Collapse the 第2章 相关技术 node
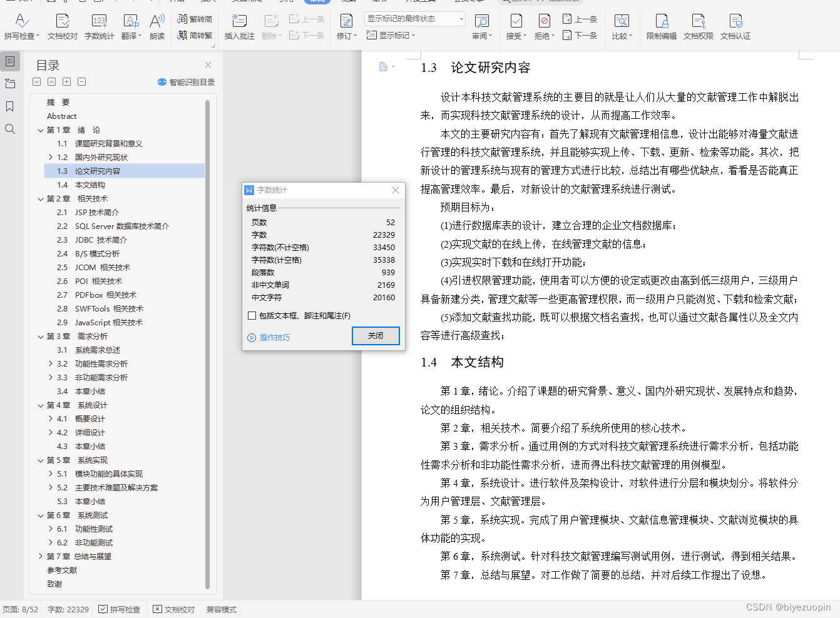The height and width of the screenshot is (618, 840). click(x=41, y=199)
